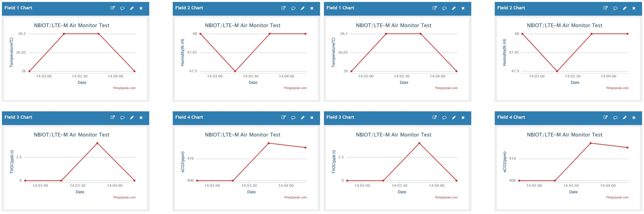Viewport: 644px width, 214px height.
Task: Edit options of second Field 1 Chart
Action: [x=454, y=8]
